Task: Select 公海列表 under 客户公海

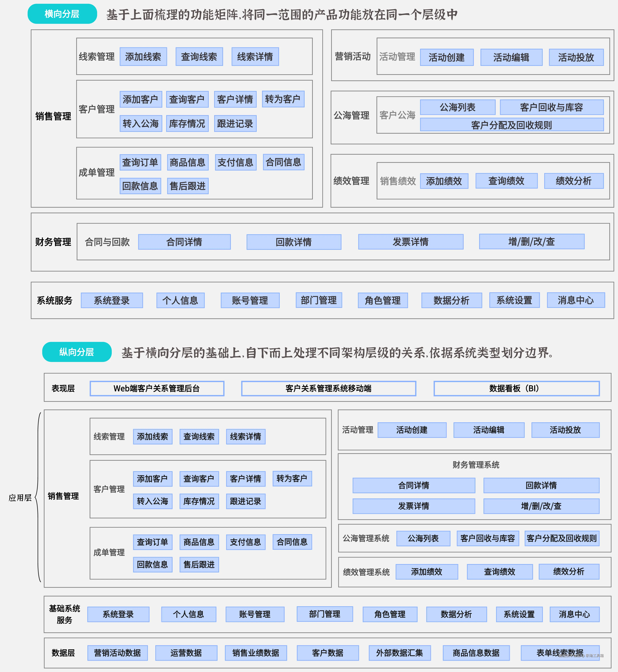Action: tap(457, 107)
